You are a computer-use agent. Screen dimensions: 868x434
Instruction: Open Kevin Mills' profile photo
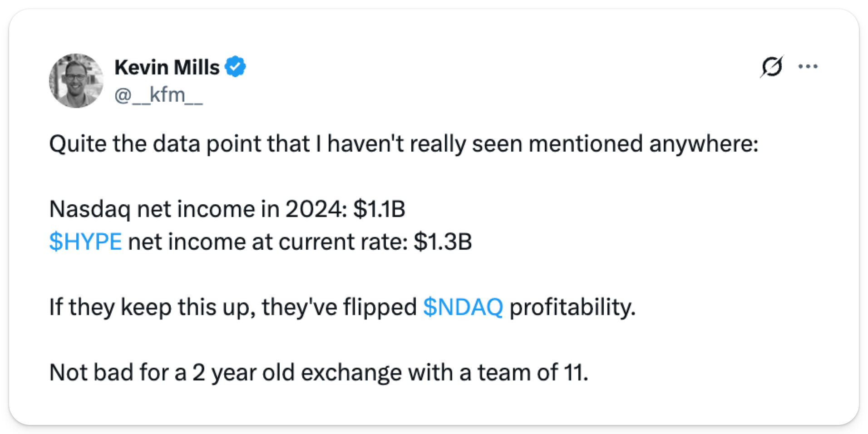[x=76, y=81]
